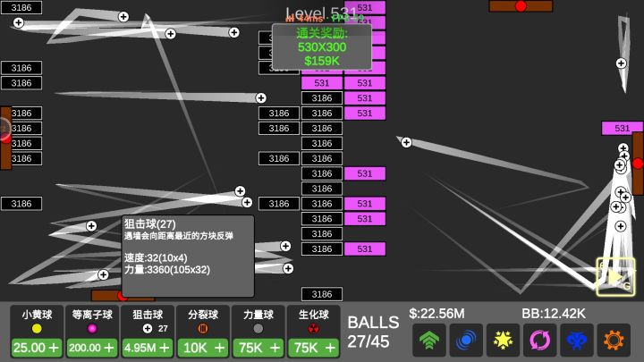Click the 力量:3360(105x32) stat line
Screen dimensions: 644x362
[167, 270]
